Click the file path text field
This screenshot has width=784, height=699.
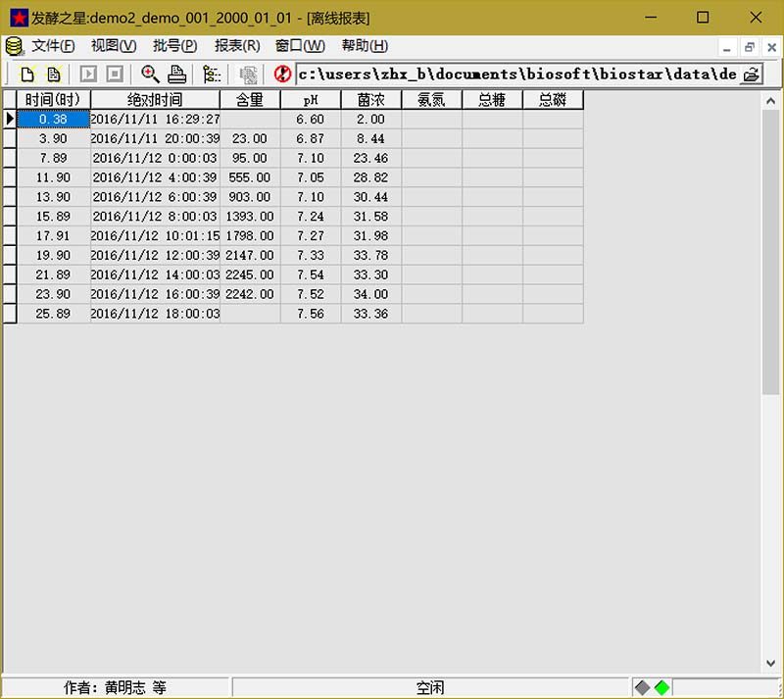(x=516, y=75)
